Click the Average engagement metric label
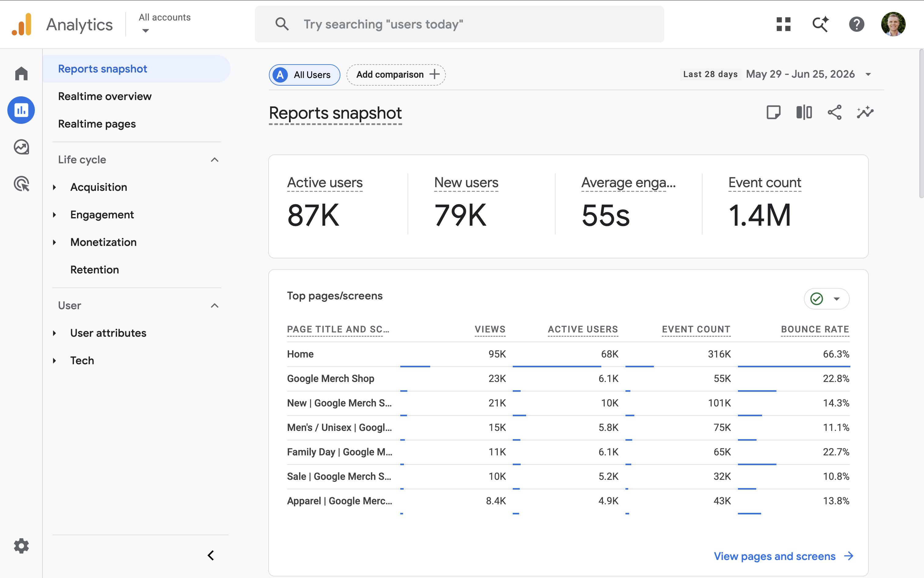This screenshot has width=924, height=578. click(629, 183)
